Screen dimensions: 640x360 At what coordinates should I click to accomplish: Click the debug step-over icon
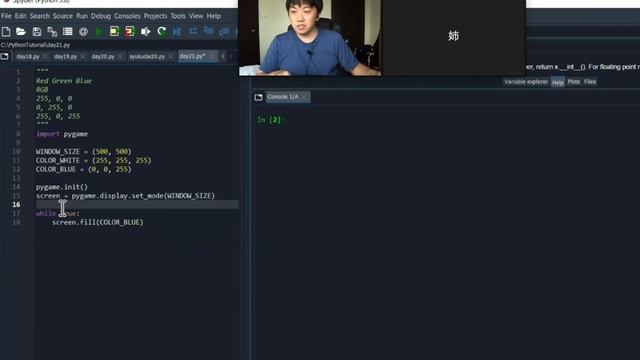pos(193,31)
